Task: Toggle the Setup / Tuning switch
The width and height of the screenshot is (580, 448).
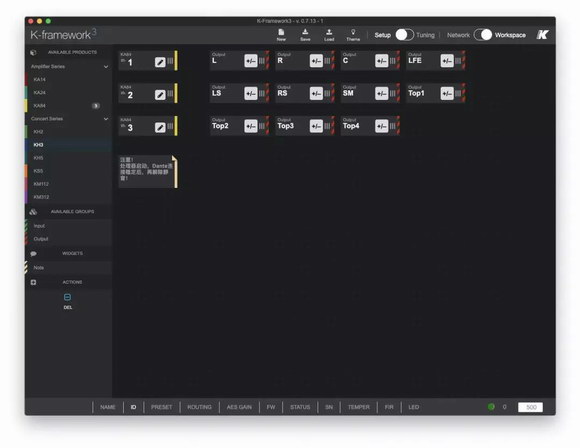Action: pyautogui.click(x=404, y=35)
